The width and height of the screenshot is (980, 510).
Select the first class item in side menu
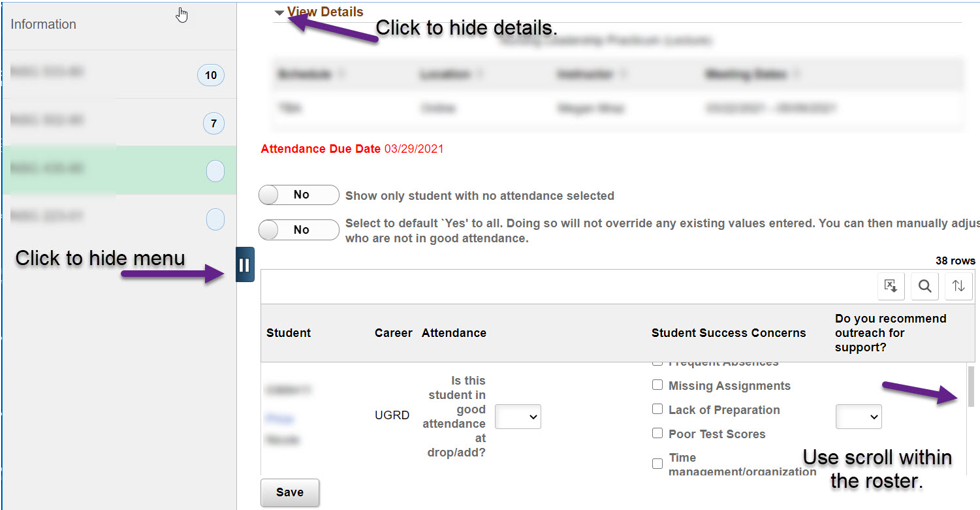point(119,74)
